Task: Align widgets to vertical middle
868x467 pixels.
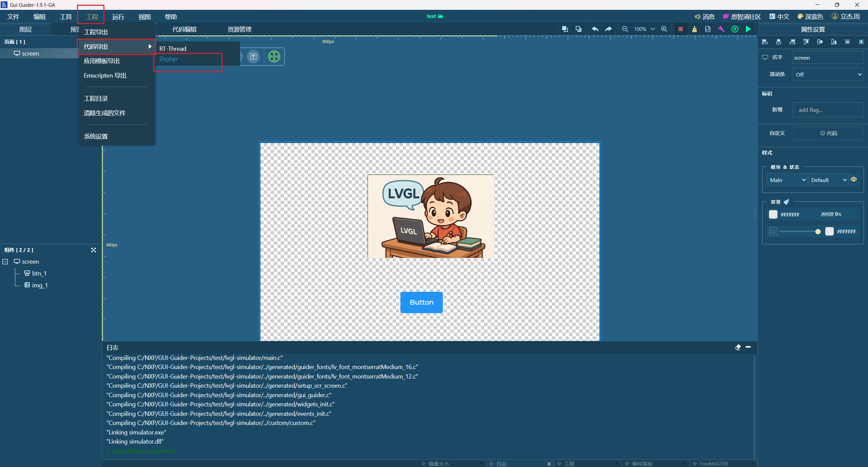Action: pyautogui.click(x=820, y=42)
